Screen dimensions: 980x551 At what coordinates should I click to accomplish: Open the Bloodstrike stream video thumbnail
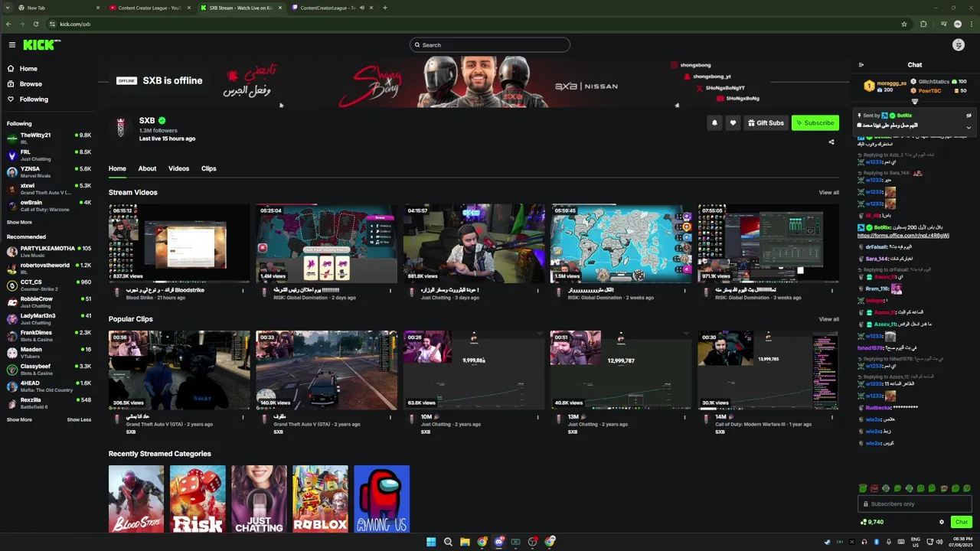179,243
